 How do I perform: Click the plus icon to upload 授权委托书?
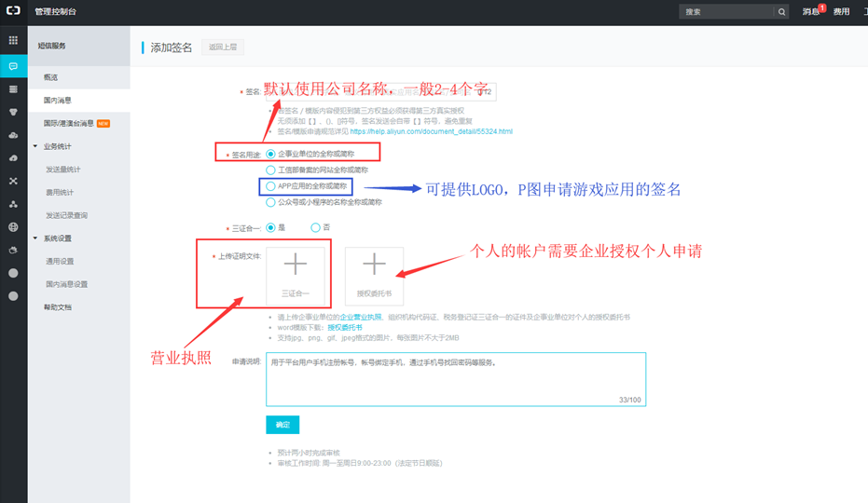pyautogui.click(x=374, y=264)
